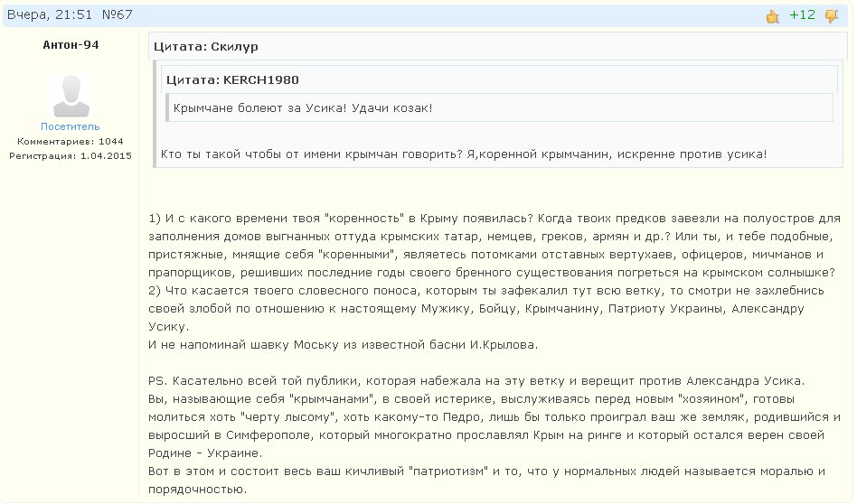Select the quote header Цитата: Скилур
857x504 pixels.
click(206, 47)
